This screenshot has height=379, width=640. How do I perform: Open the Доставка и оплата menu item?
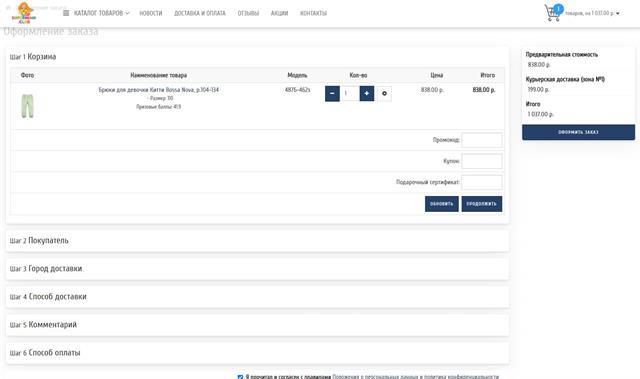click(x=200, y=13)
